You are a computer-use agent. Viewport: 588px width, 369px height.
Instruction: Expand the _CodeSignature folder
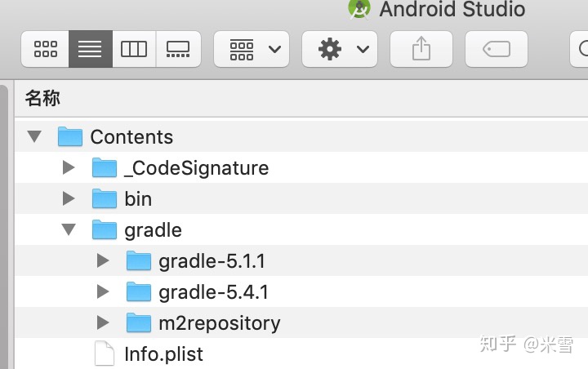69,168
